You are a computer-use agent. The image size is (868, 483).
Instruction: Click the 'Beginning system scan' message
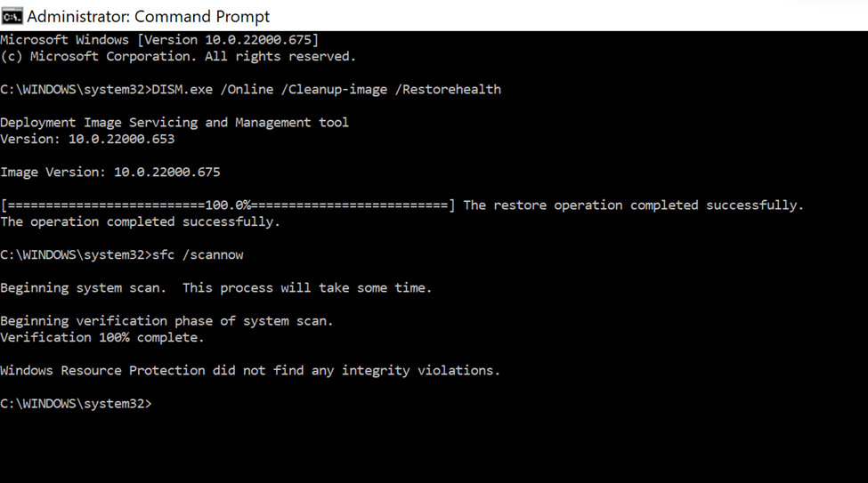(x=216, y=288)
